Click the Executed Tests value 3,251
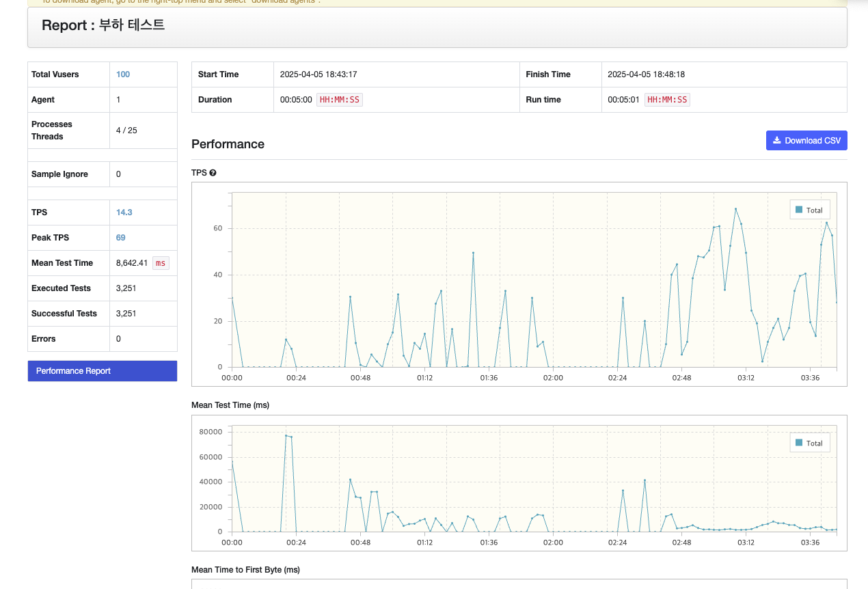 [126, 288]
